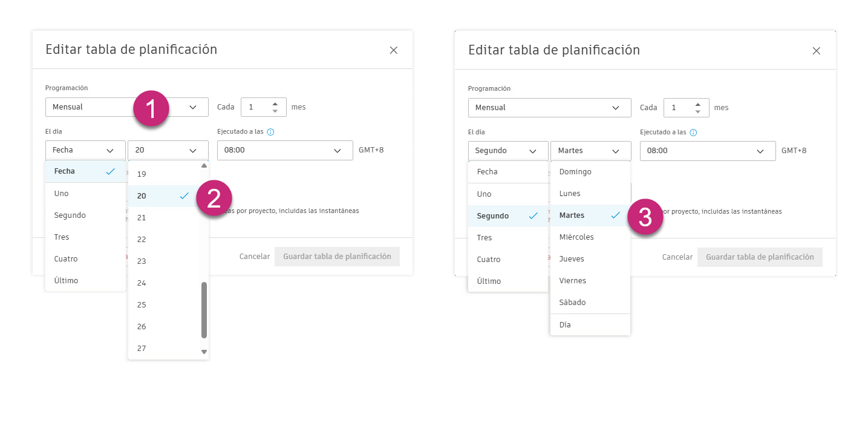Click the checkmark next to "Fecha" option
Viewport: 868px width, 440px height.
pos(110,171)
